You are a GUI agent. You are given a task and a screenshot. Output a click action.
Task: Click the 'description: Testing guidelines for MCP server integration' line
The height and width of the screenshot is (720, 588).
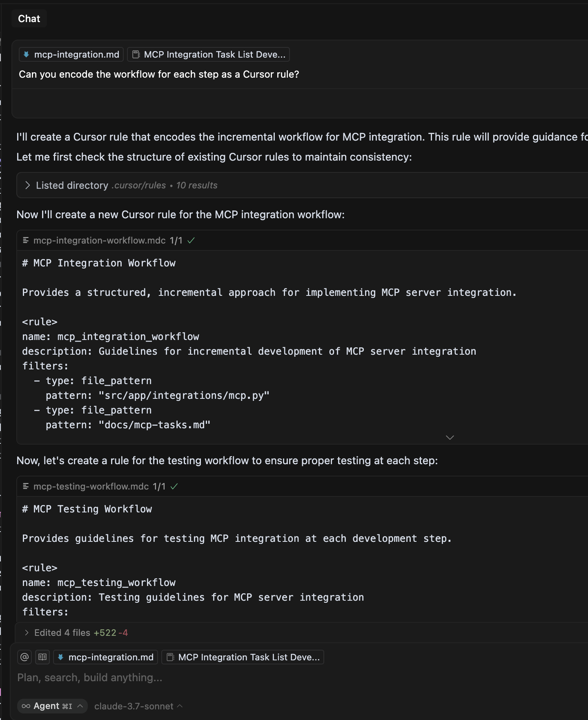pyautogui.click(x=193, y=597)
